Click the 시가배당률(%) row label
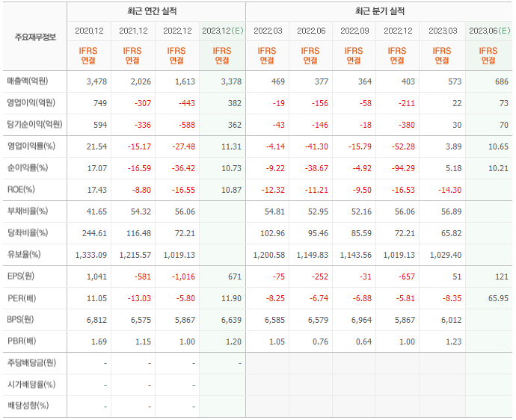Image resolution: width=516 pixels, height=420 pixels. [31, 384]
